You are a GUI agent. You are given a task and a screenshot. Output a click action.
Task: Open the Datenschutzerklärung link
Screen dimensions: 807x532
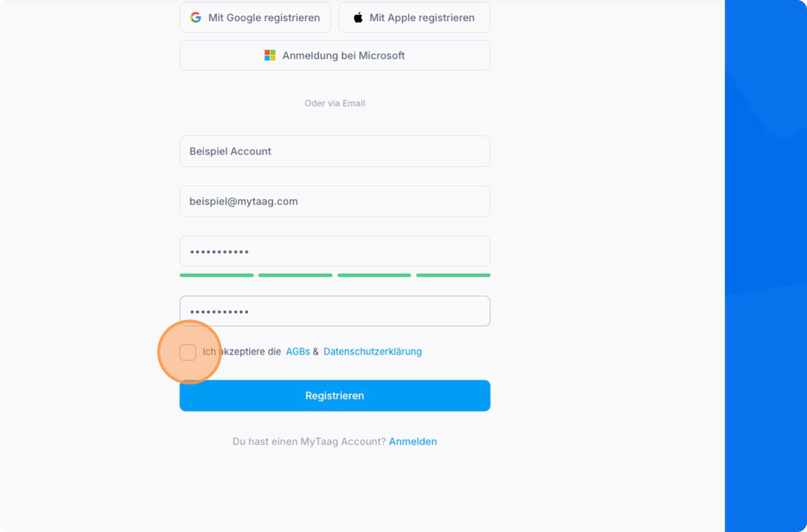click(x=372, y=351)
